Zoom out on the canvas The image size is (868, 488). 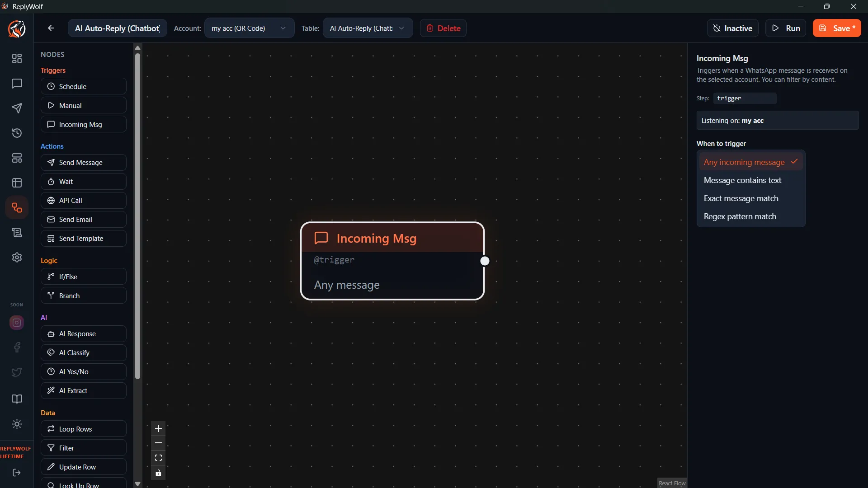pyautogui.click(x=158, y=443)
